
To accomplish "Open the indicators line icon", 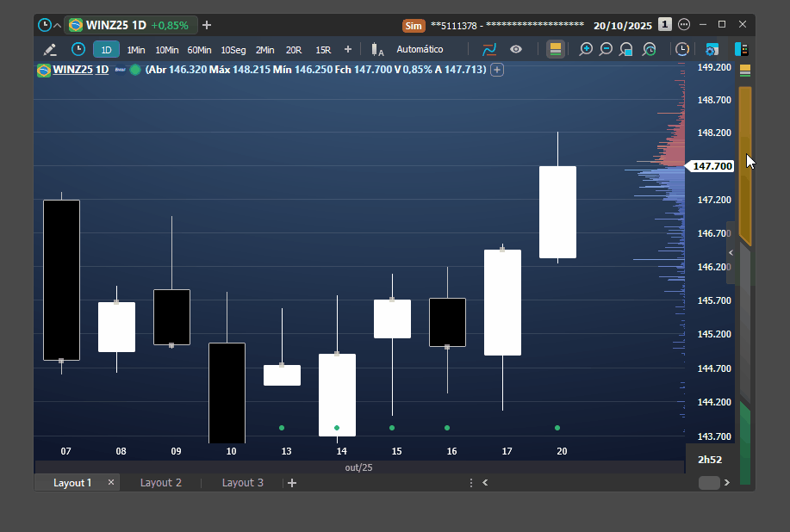I will tap(489, 49).
